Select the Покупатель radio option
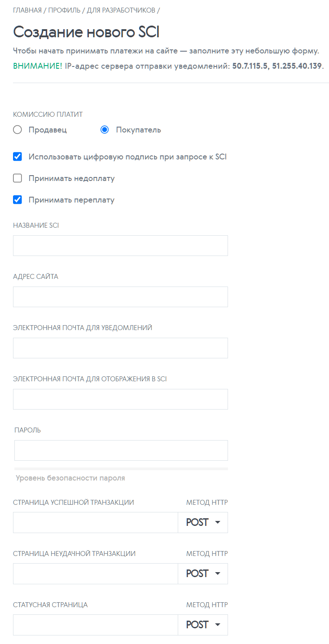This screenshot has width=329, height=644. click(105, 130)
